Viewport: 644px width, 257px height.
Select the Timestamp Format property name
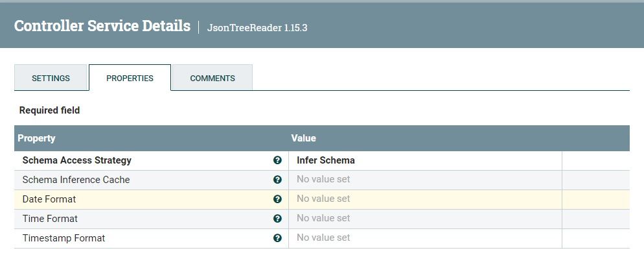tap(63, 238)
